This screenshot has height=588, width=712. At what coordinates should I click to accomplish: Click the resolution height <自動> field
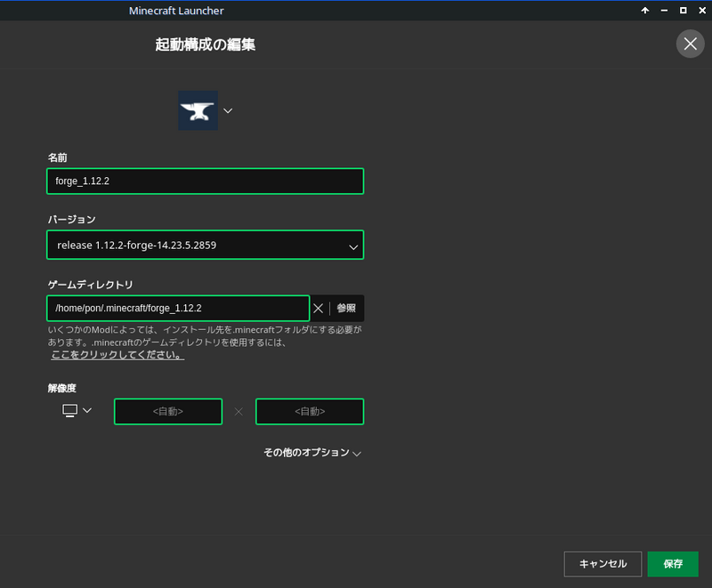[x=310, y=412]
